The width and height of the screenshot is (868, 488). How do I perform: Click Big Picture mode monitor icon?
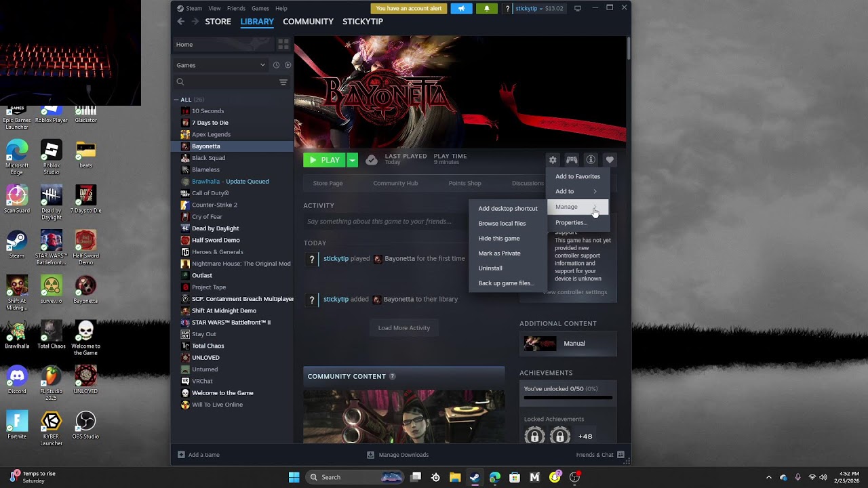tap(578, 8)
